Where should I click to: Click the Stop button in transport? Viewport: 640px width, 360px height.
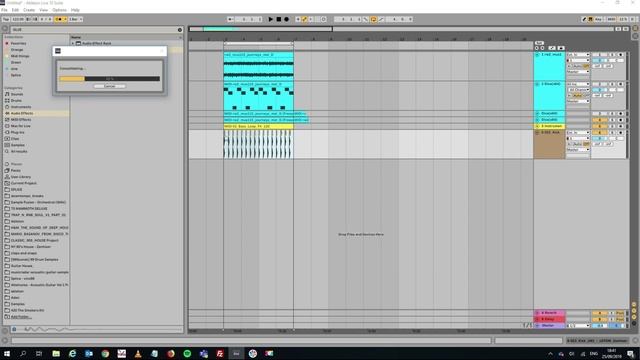point(279,19)
